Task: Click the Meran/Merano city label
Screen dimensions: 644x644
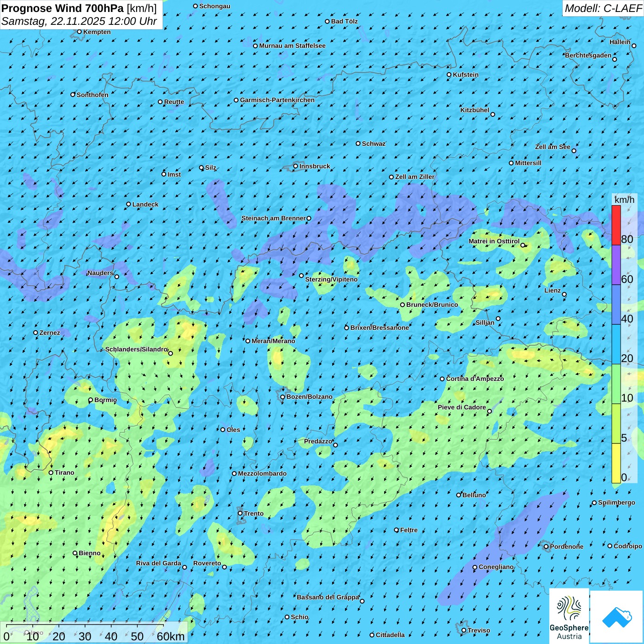Action: click(x=273, y=341)
